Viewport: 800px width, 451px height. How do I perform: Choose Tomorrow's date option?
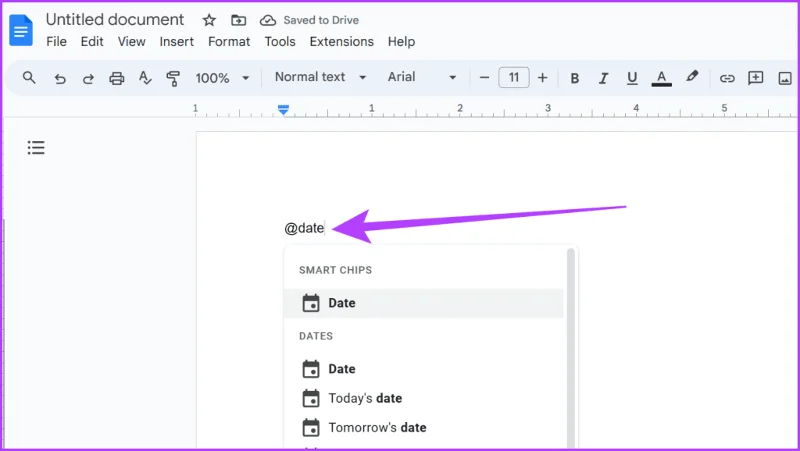pyautogui.click(x=424, y=428)
